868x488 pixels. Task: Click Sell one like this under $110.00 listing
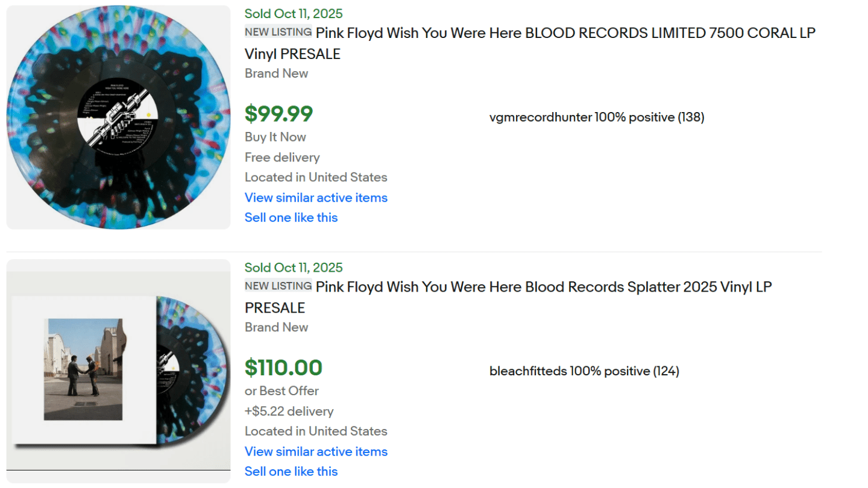click(x=291, y=471)
